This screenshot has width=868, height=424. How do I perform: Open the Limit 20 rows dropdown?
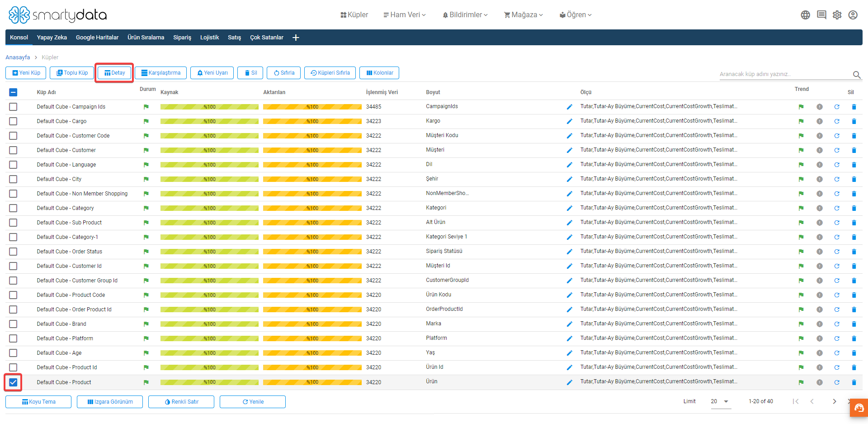[721, 401]
